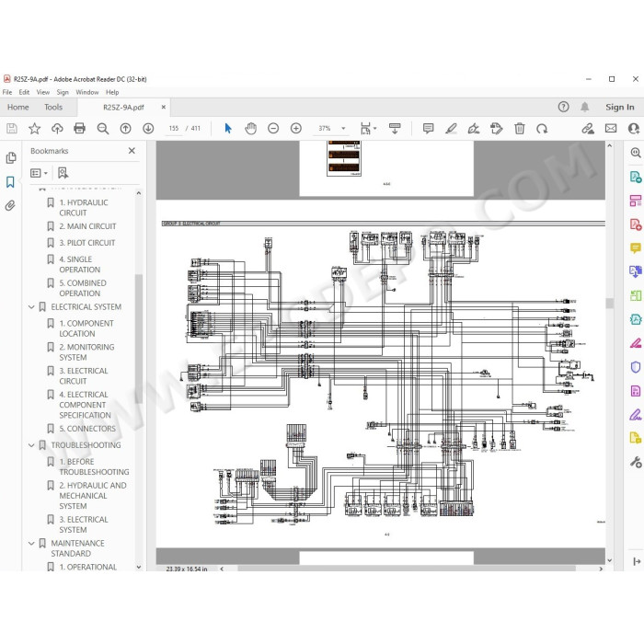Image resolution: width=644 pixels, height=644 pixels.
Task: Rotate the page with the rotate icon
Action: click(x=542, y=129)
